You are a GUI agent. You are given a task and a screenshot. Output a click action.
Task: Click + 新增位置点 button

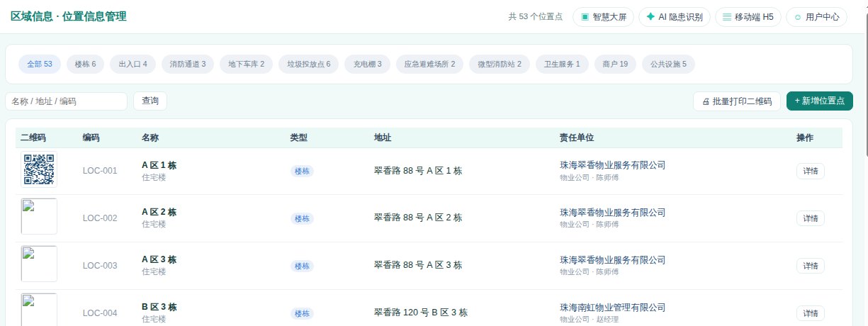[x=820, y=101]
